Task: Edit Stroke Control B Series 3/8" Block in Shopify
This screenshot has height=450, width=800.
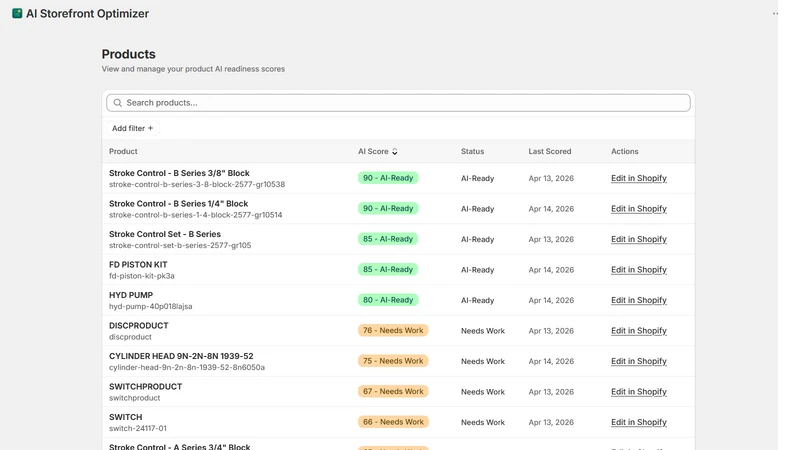Action: pos(639,178)
